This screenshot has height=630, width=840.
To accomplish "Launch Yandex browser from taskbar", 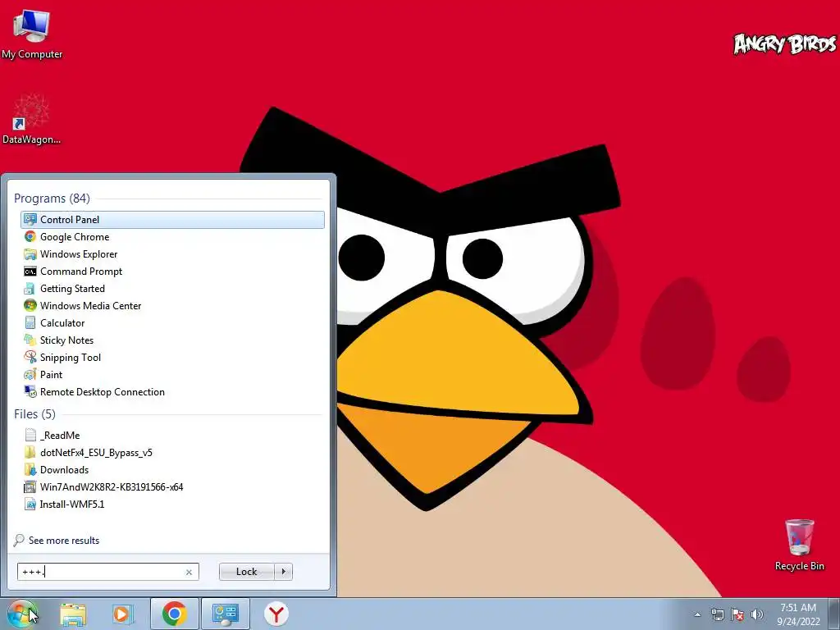I will click(276, 614).
